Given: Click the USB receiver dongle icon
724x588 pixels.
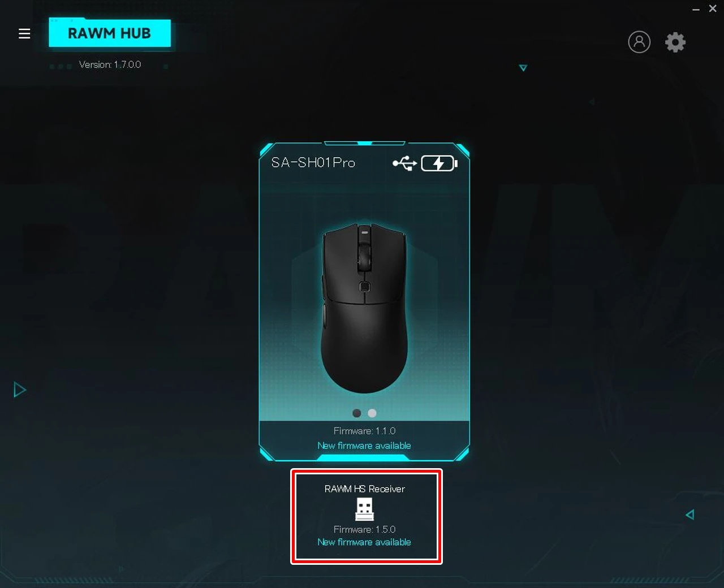Looking at the screenshot, I should pyautogui.click(x=365, y=509).
